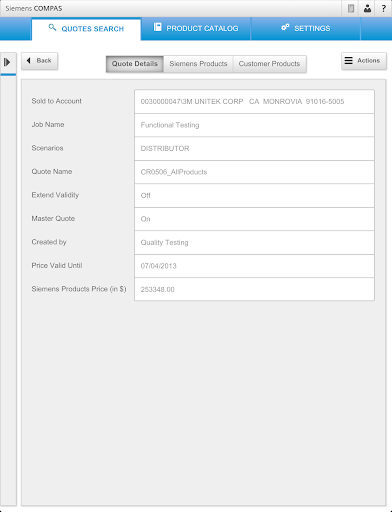Image resolution: width=392 pixels, height=512 pixels.
Task: Open the user profile icon
Action: tap(367, 9)
